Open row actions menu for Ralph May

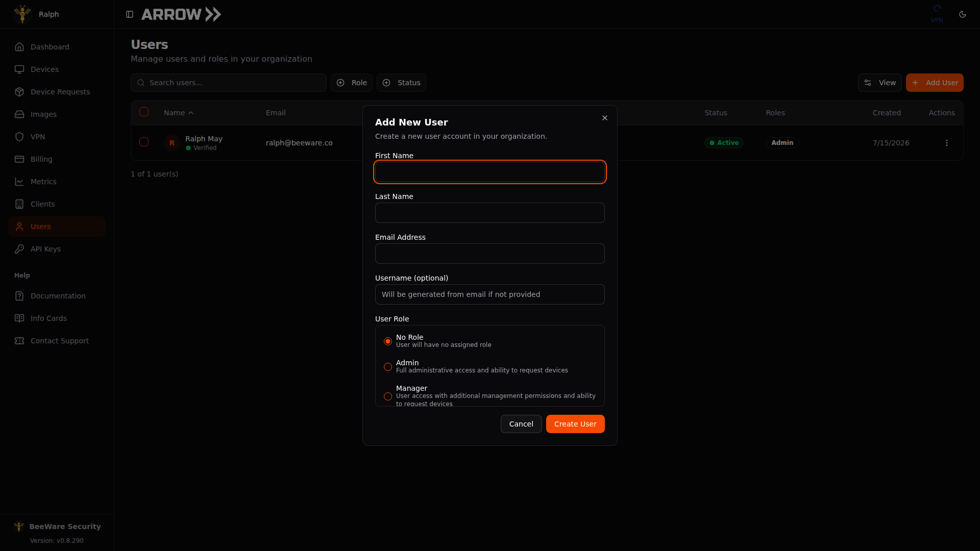pyautogui.click(x=946, y=143)
